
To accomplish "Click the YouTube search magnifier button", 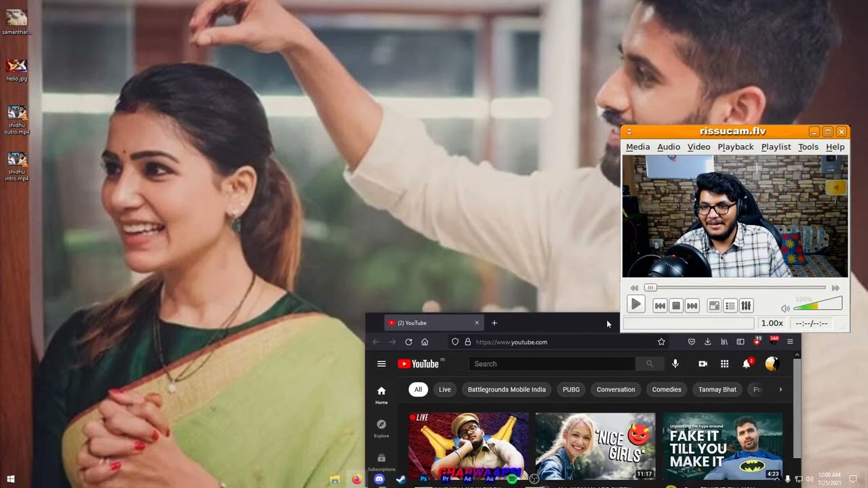I will (649, 364).
